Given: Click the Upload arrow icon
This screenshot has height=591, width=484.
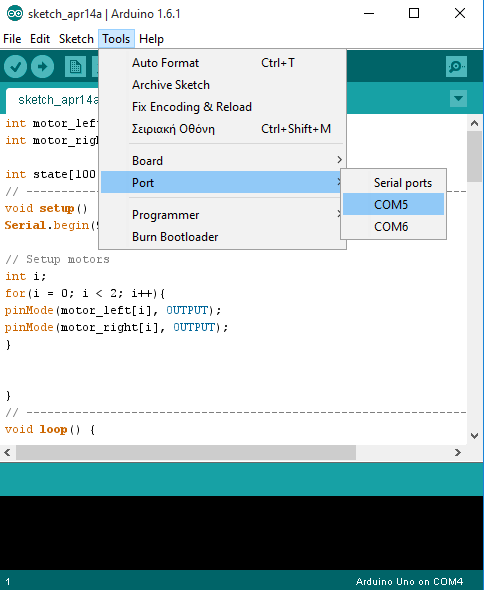Looking at the screenshot, I should pyautogui.click(x=42, y=67).
